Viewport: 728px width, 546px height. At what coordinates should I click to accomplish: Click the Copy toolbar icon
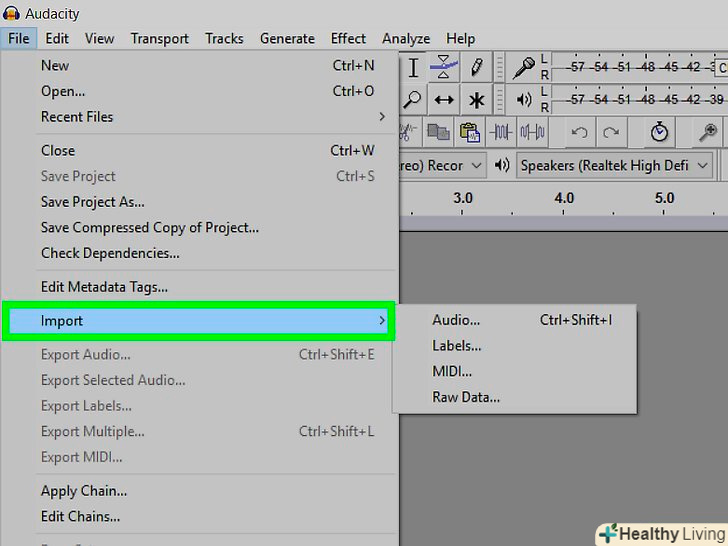438,132
